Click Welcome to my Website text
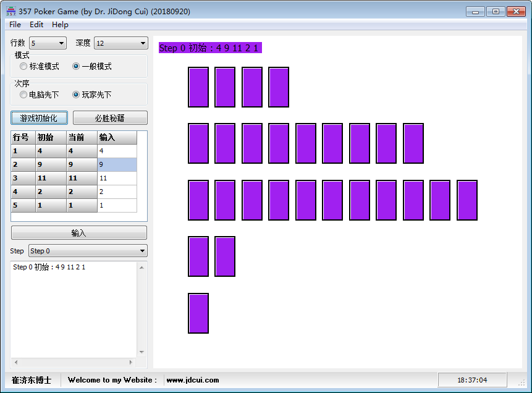 pyautogui.click(x=112, y=380)
